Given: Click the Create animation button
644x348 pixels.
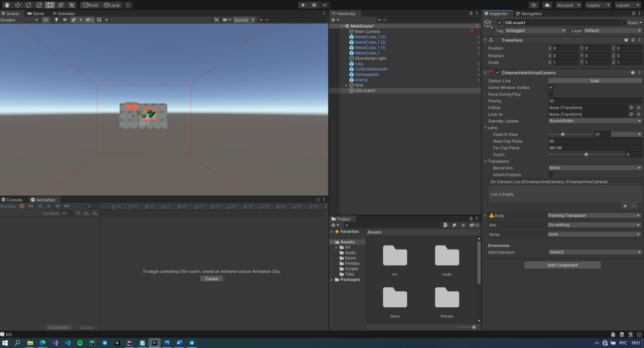Looking at the screenshot, I should point(211,279).
